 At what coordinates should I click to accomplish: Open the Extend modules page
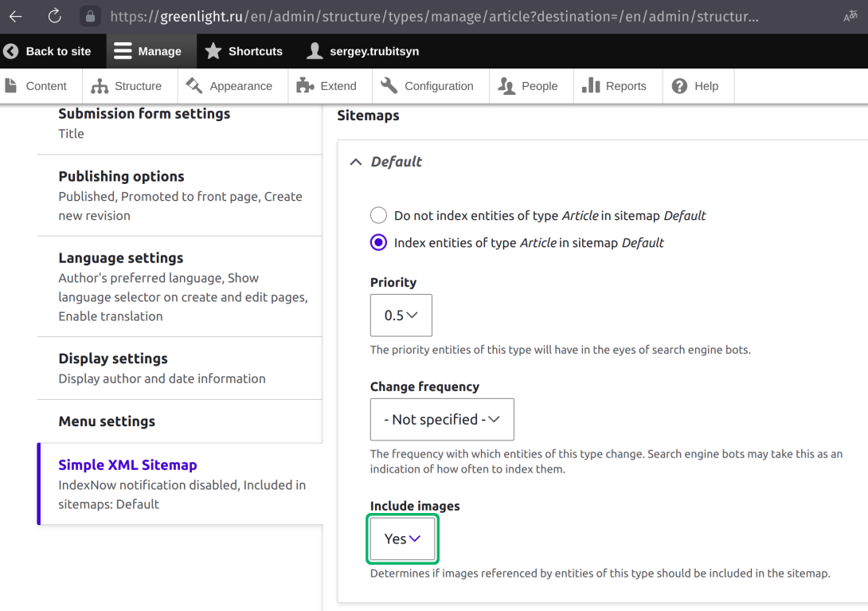point(328,85)
